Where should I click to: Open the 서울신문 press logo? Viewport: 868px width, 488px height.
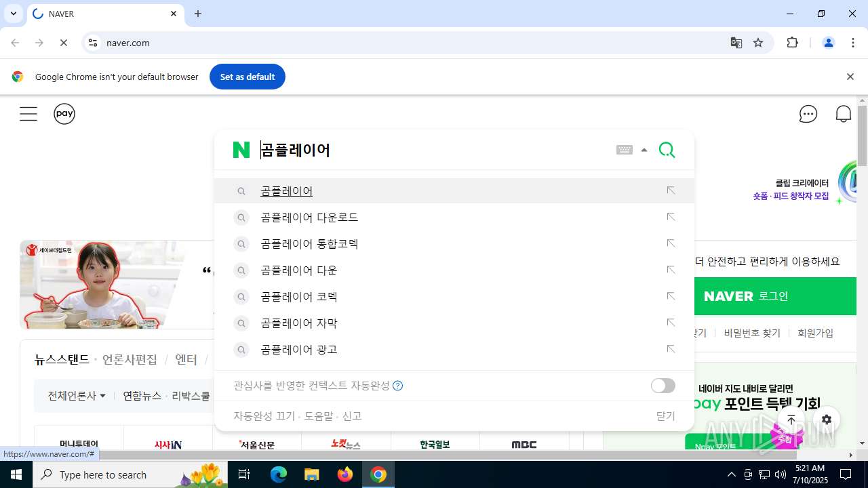[257, 445]
